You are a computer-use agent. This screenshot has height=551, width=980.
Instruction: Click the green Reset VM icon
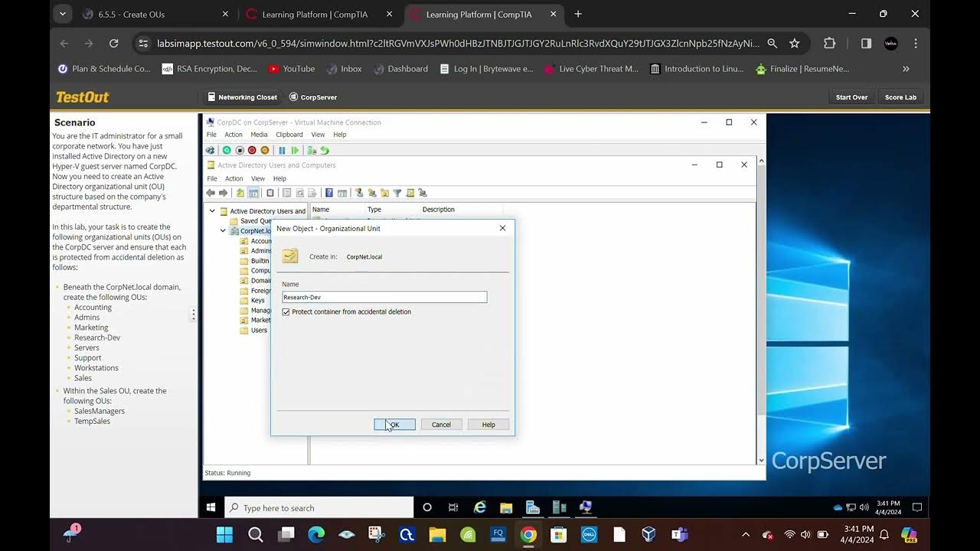point(295,150)
